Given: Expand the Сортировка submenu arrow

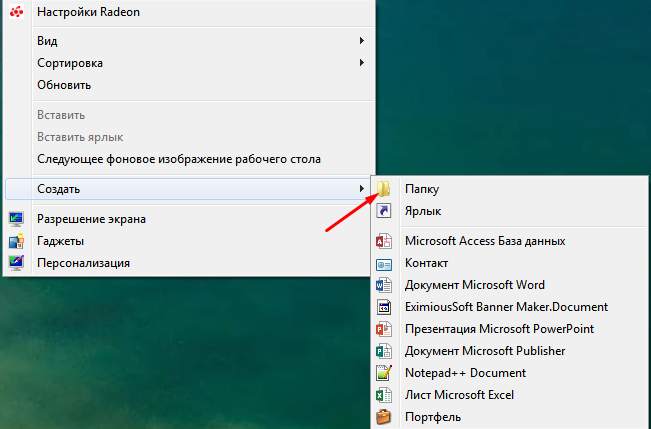Looking at the screenshot, I should [362, 63].
